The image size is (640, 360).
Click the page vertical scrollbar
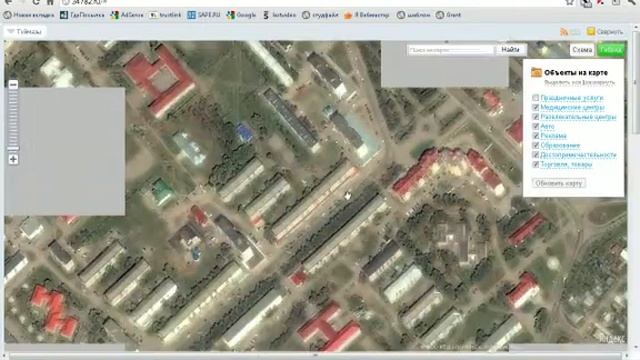click(636, 188)
